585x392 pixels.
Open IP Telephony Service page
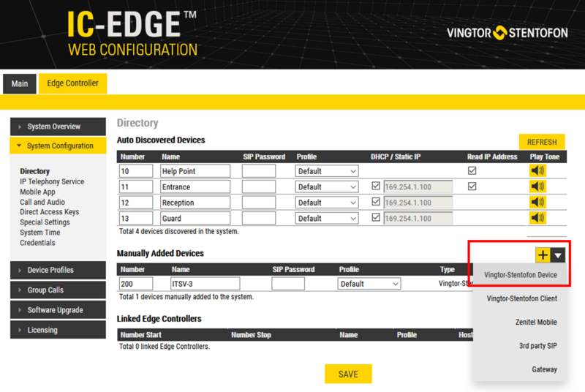tap(52, 181)
